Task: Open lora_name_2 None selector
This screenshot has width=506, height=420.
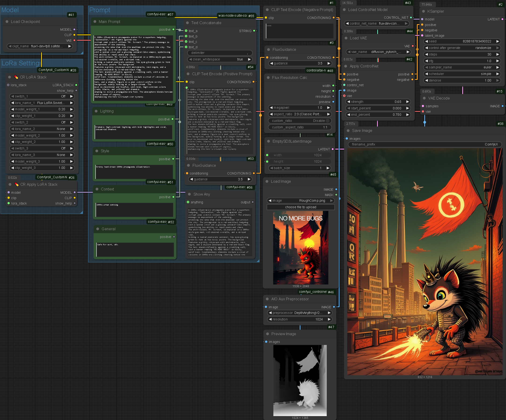Action: [x=42, y=129]
